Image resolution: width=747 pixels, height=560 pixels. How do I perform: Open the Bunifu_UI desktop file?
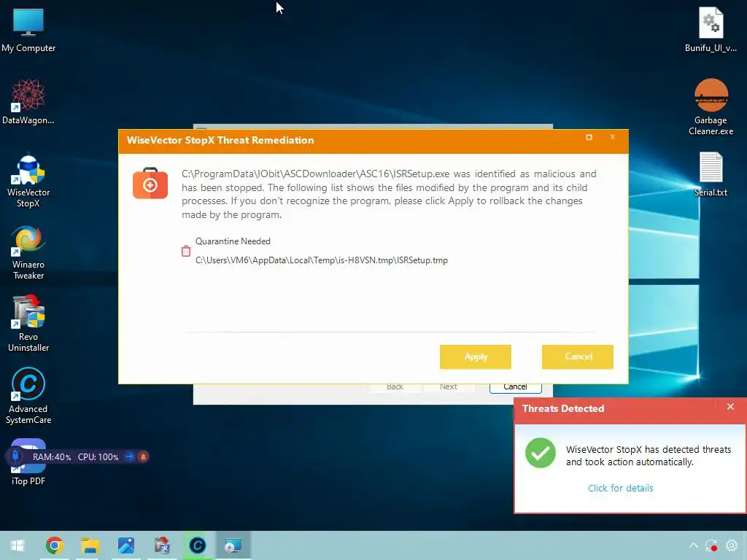pos(711,29)
